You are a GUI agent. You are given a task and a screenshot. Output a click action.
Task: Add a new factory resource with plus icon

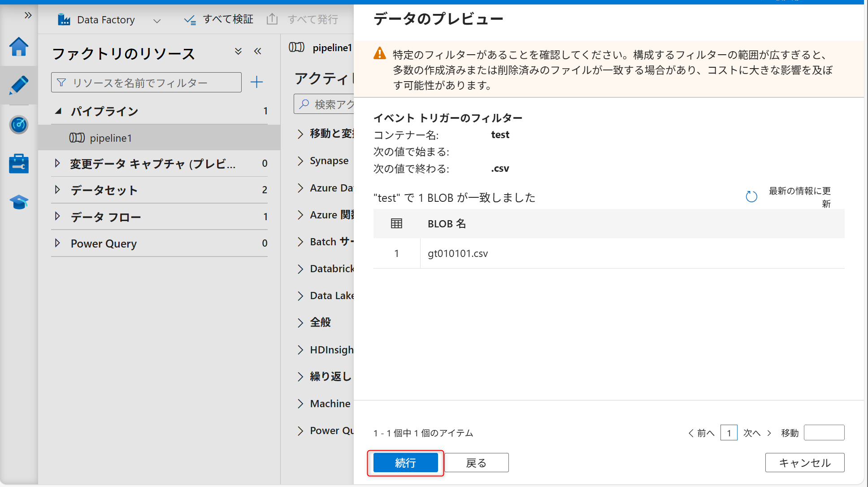256,82
